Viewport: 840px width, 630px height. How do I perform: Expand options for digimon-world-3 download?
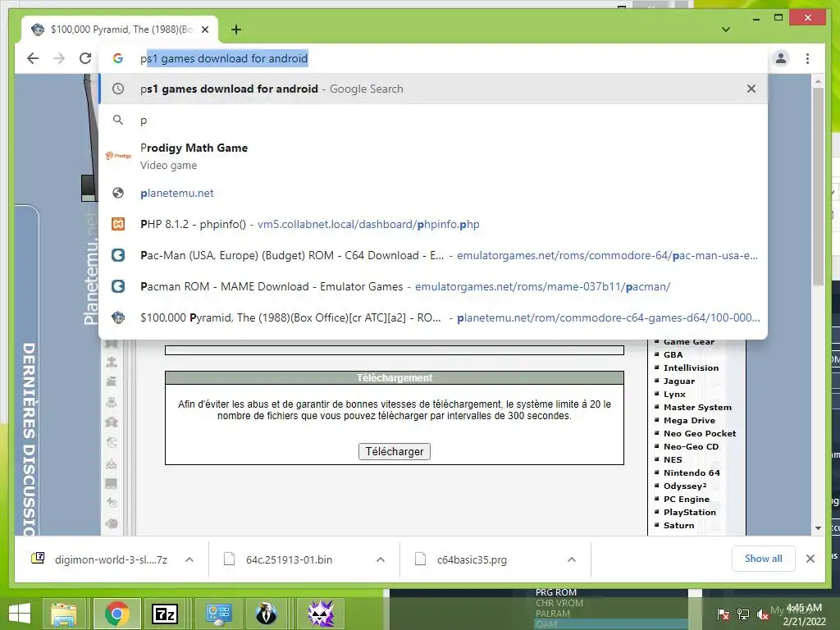tap(189, 559)
